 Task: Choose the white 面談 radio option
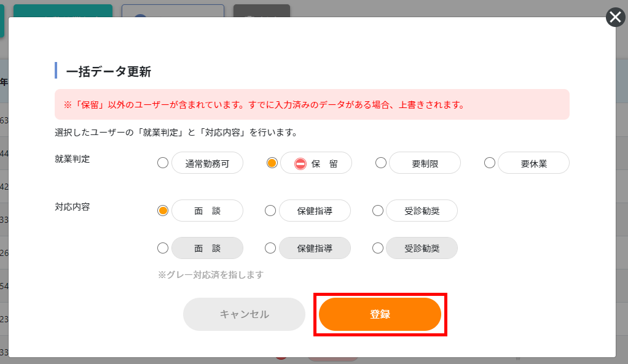(x=163, y=211)
